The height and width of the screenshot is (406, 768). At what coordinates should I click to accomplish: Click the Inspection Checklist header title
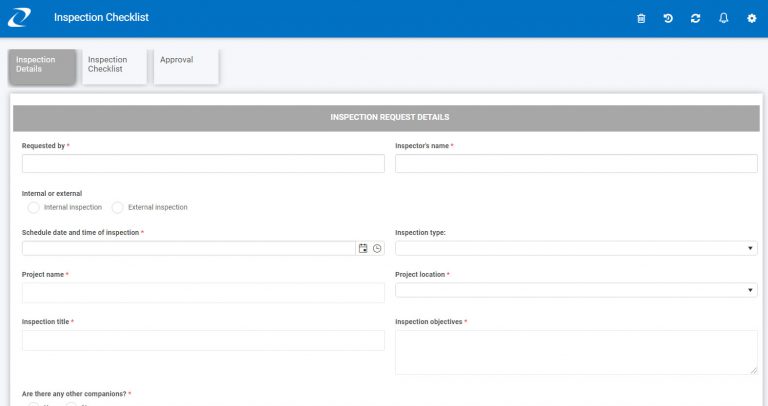(101, 18)
